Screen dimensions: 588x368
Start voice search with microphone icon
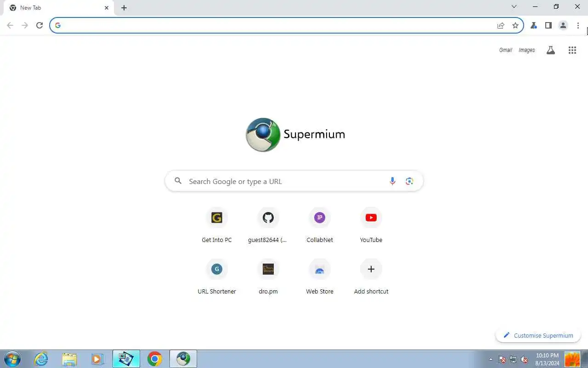tap(392, 181)
